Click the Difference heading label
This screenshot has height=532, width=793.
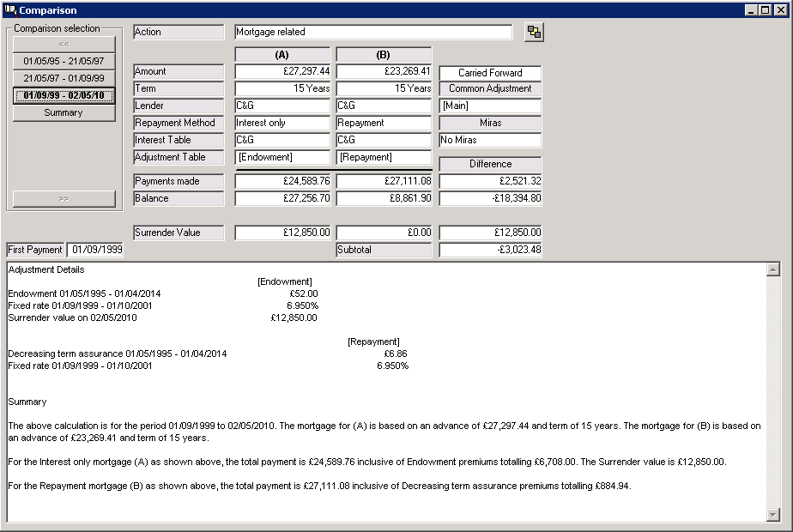[490, 164]
